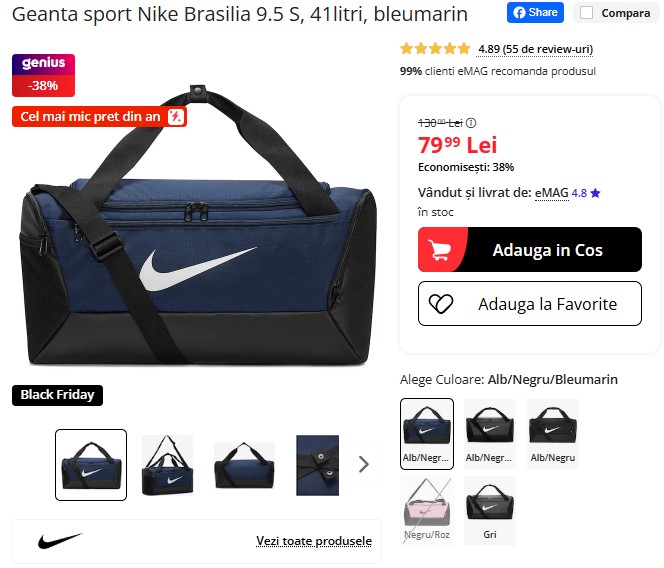View the strap buckle close-up thumbnail
This screenshot has height=568, width=664.
click(x=317, y=465)
